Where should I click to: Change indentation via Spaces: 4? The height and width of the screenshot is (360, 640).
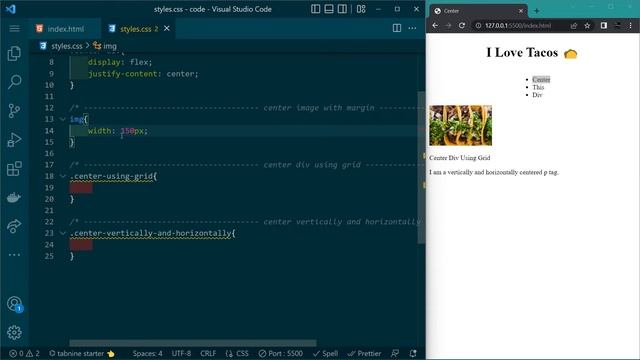click(147, 353)
